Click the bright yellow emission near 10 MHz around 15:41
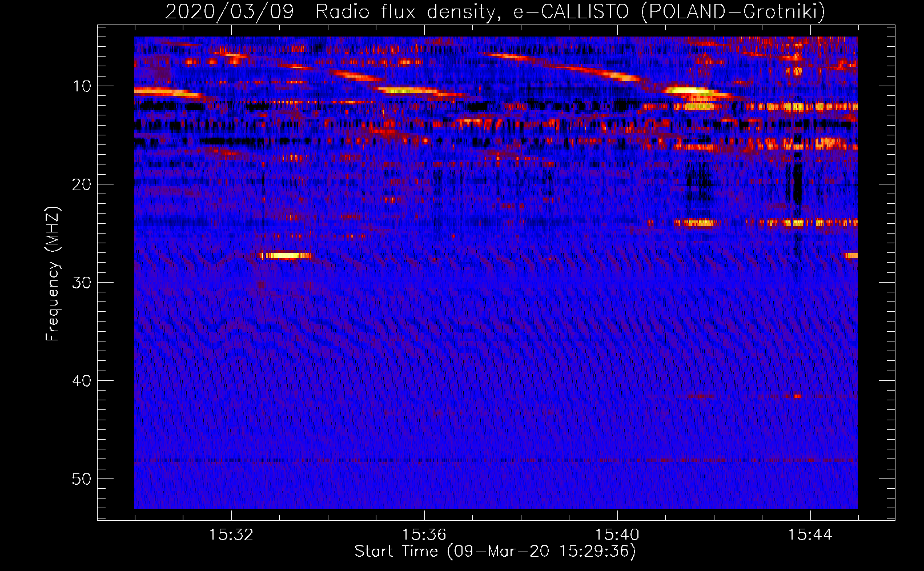 [690, 90]
